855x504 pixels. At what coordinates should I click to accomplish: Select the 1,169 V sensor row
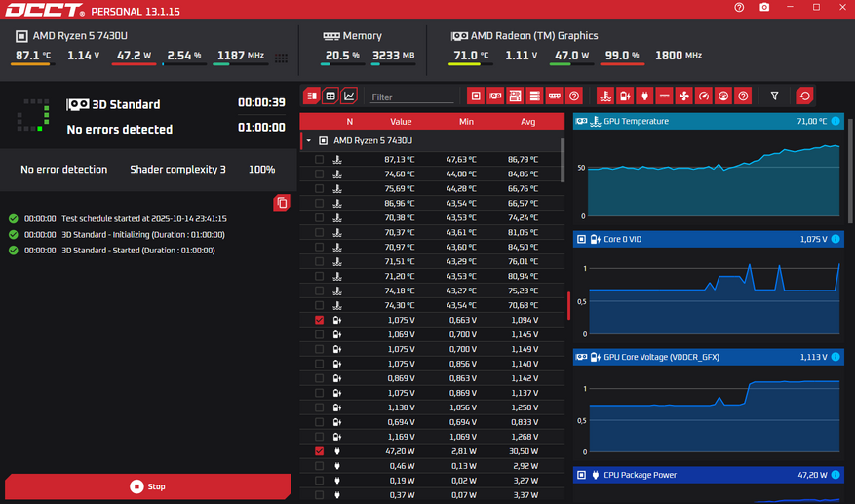click(432, 437)
